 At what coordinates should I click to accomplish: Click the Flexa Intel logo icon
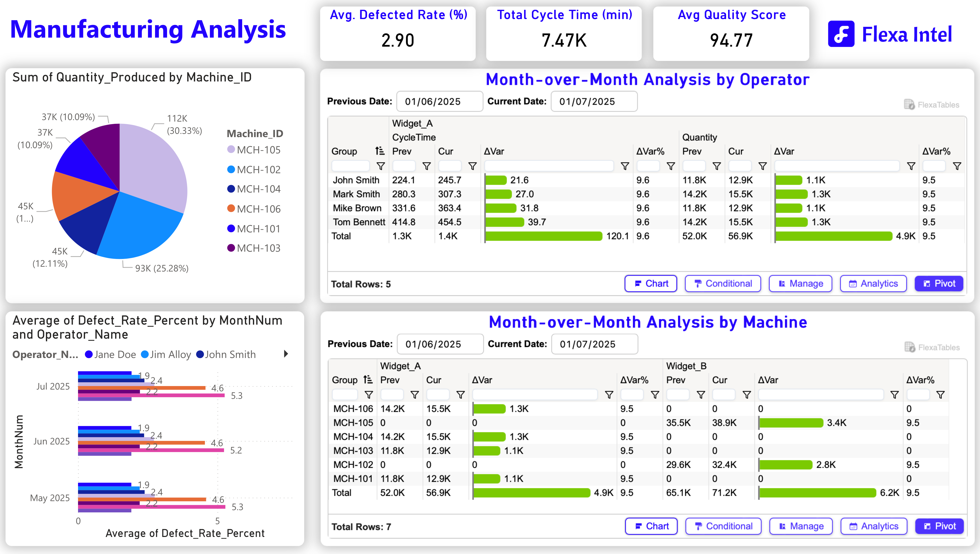[x=842, y=34]
